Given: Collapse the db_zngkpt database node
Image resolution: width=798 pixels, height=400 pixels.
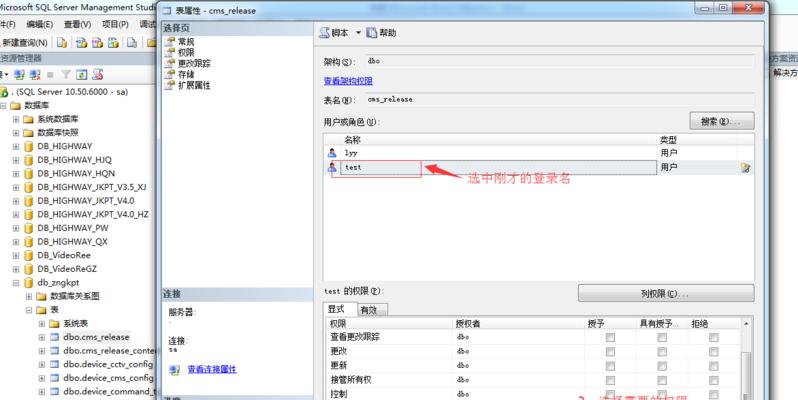Looking at the screenshot, I should 16,283.
